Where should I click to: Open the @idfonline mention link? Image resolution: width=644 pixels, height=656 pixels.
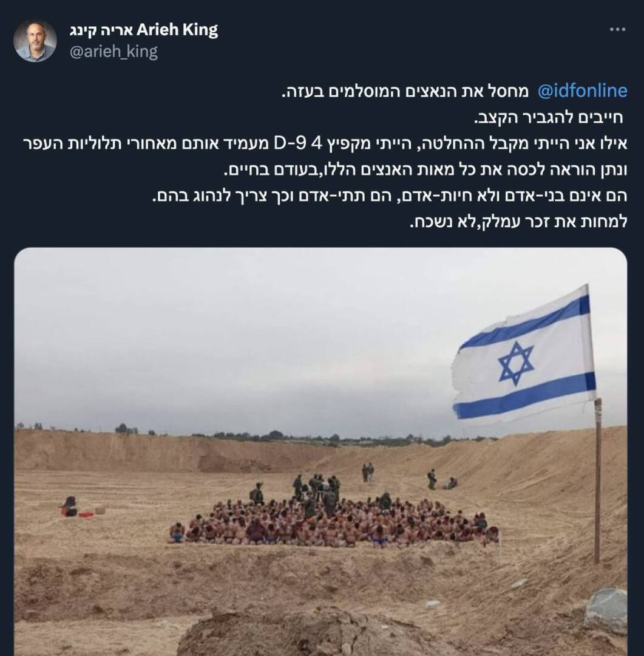point(582,91)
